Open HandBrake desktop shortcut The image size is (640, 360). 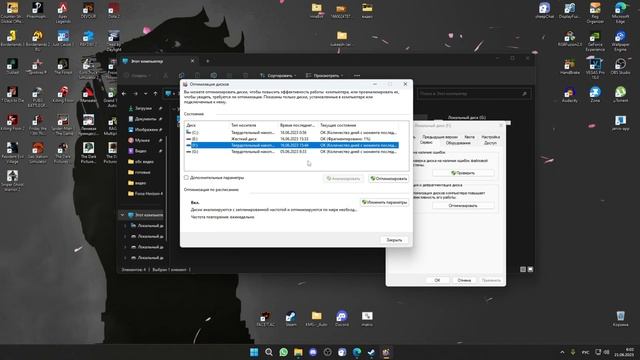pyautogui.click(x=570, y=66)
